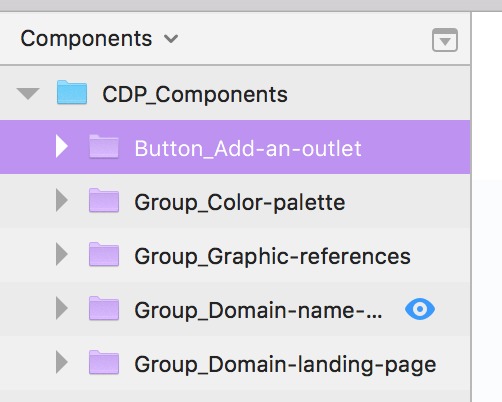Expand the Group_Color-palette group
Screen dimensions: 502x402
click(x=62, y=200)
